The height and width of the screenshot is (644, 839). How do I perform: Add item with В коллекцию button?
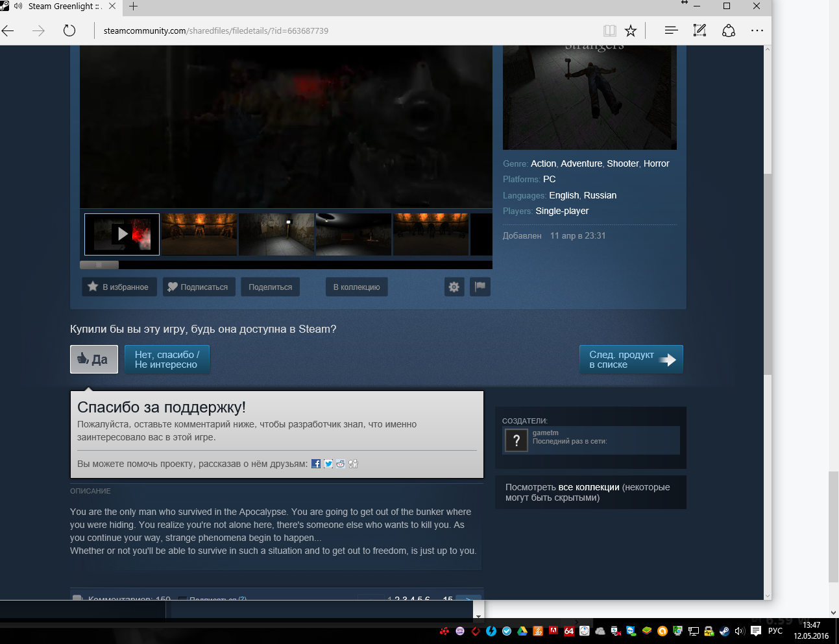[357, 287]
